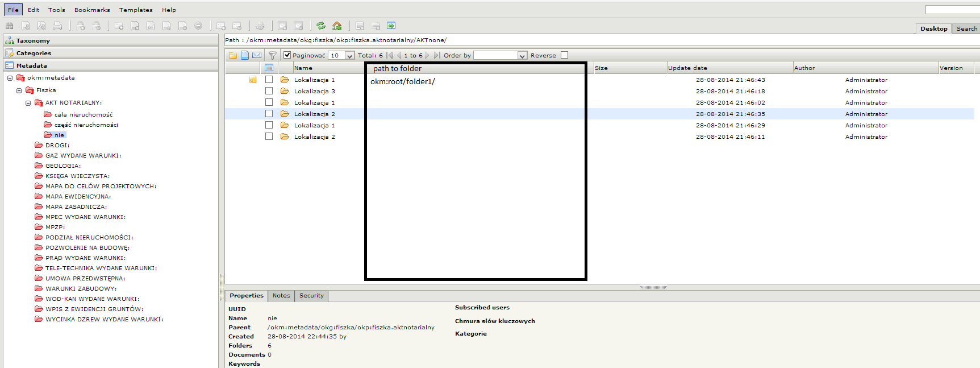This screenshot has width=980, height=368.
Task: Click the Remove property group toolbar icon
Action: click(x=237, y=26)
